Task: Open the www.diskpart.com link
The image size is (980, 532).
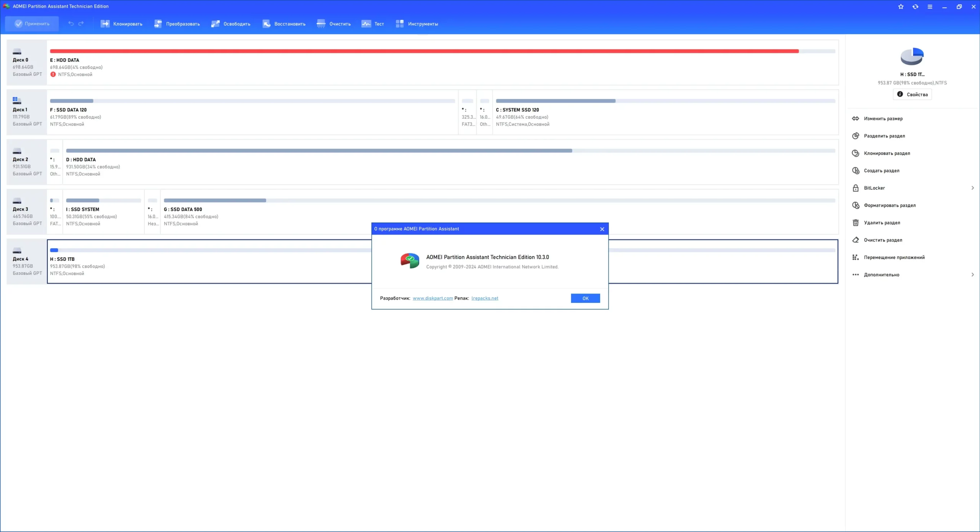Action: pyautogui.click(x=433, y=299)
